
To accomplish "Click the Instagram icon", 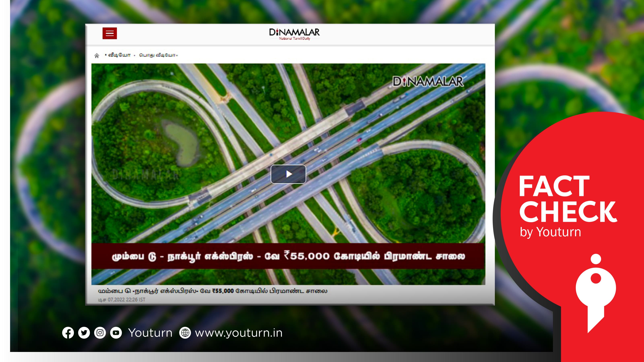I will [x=100, y=333].
